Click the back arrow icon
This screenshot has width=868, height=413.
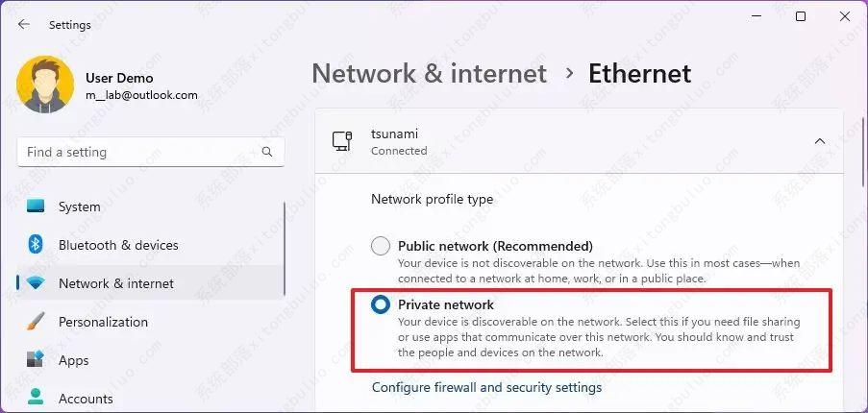(x=24, y=25)
